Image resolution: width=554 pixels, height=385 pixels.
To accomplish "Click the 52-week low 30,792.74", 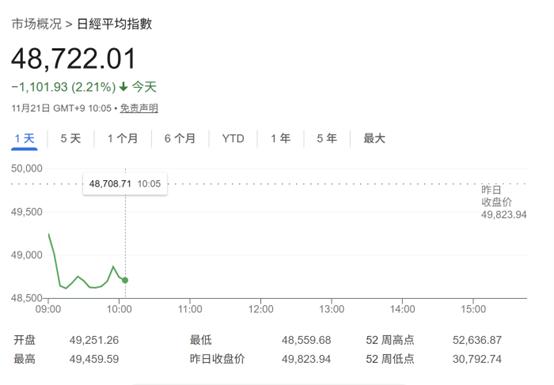I will tap(477, 359).
